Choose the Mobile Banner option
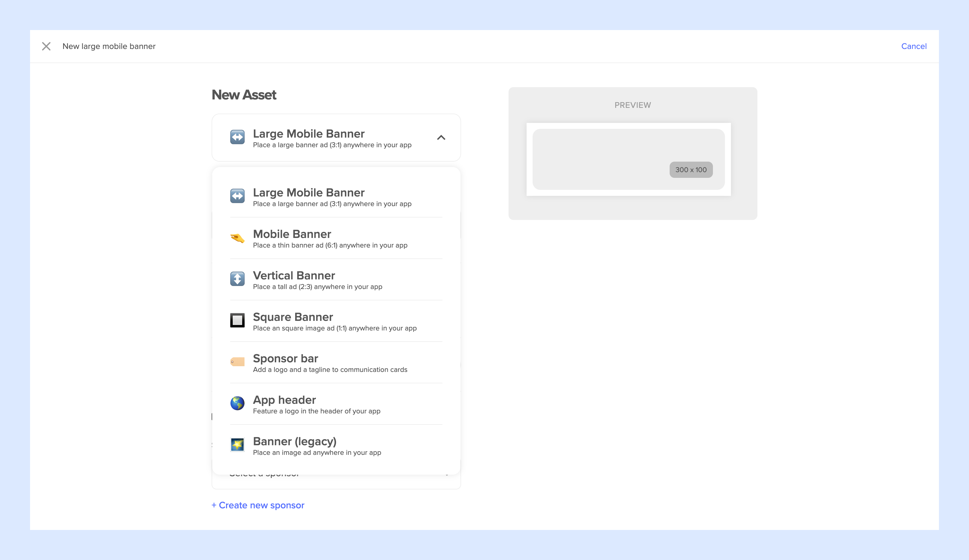The height and width of the screenshot is (560, 969). pos(336,238)
